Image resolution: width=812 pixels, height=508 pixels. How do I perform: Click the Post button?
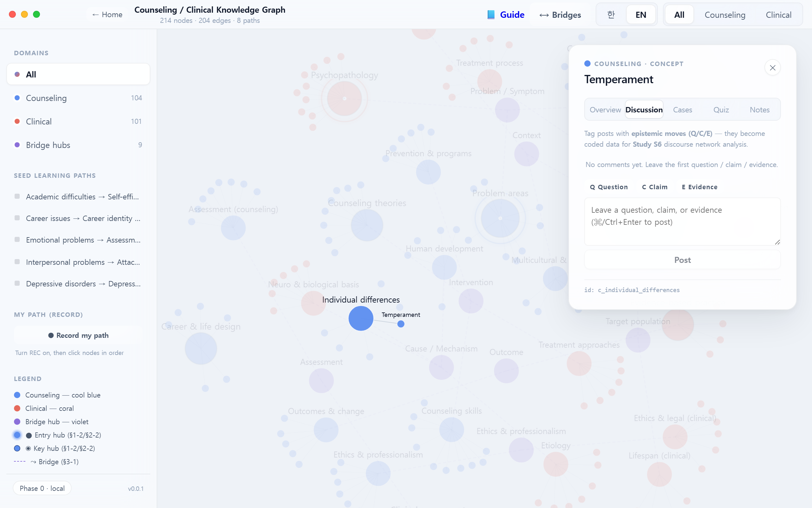[682, 260]
